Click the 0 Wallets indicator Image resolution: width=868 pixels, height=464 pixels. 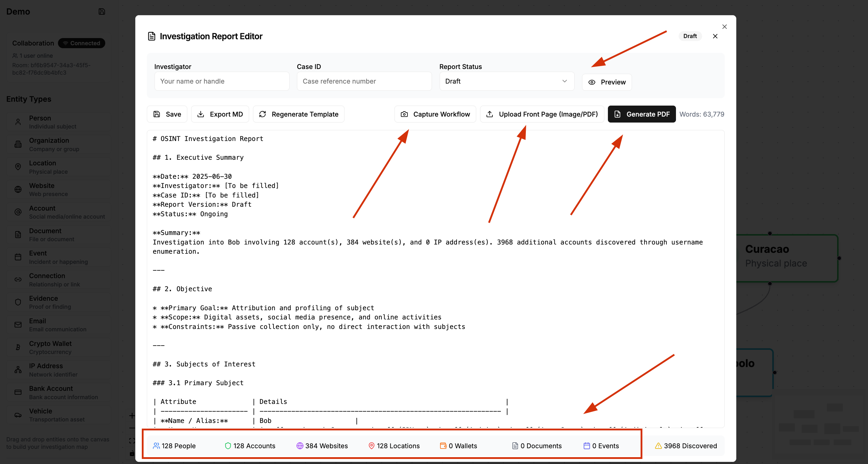(x=458, y=446)
